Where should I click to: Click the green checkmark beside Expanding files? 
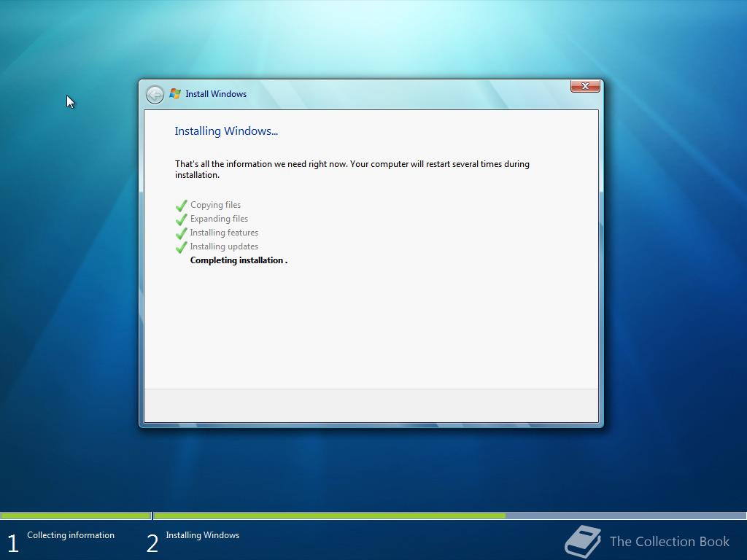point(181,219)
